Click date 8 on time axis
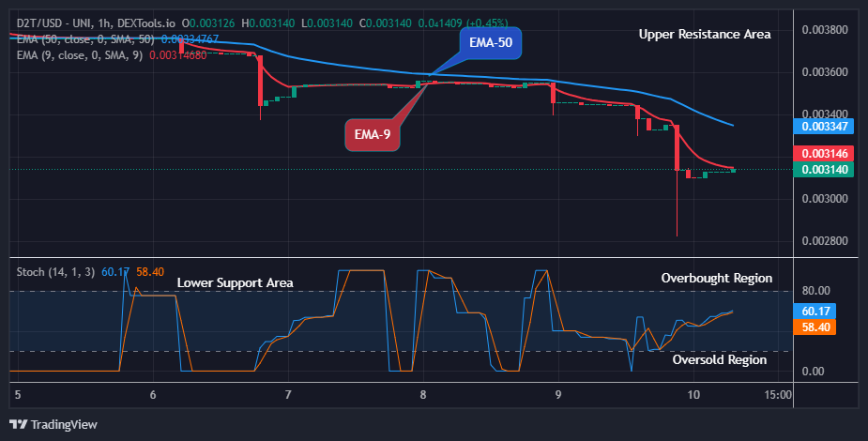The height and width of the screenshot is (441, 868). point(423,394)
